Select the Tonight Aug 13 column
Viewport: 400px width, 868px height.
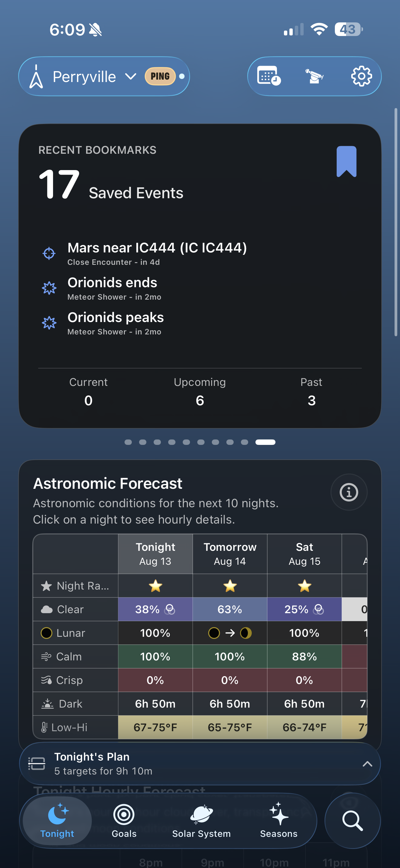(155, 554)
